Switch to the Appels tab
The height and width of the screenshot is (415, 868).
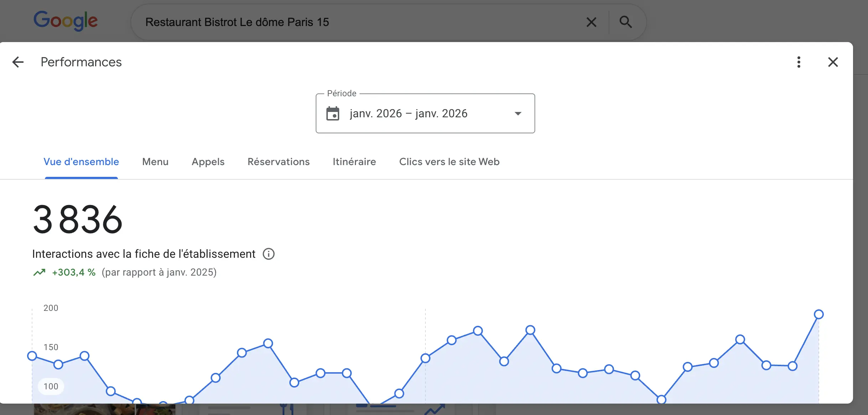tap(208, 162)
